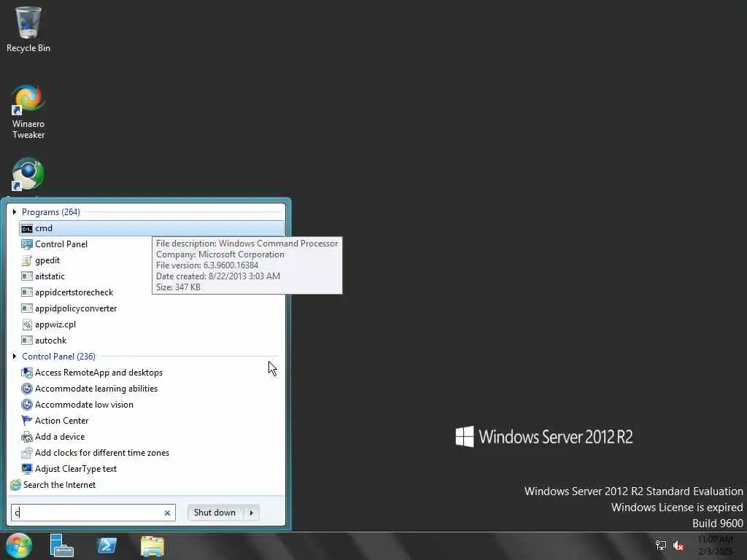
Task: Open the Shut down options arrow
Action: click(x=252, y=513)
